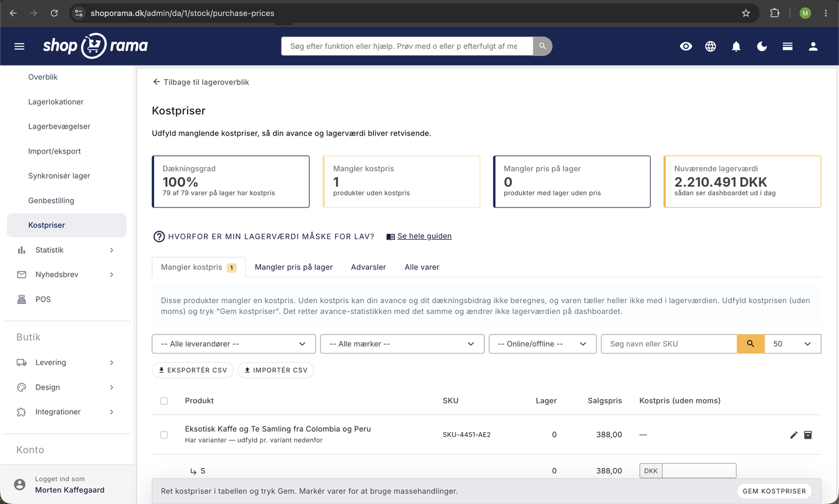Image resolution: width=839 pixels, height=504 pixels.
Task: Switch to Mangler kostpris tab
Action: click(198, 267)
